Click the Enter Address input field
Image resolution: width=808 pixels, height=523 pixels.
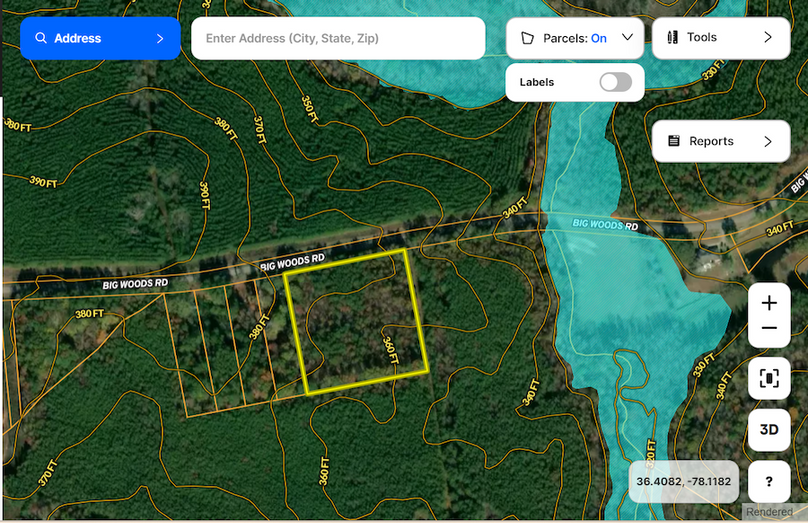(338, 38)
